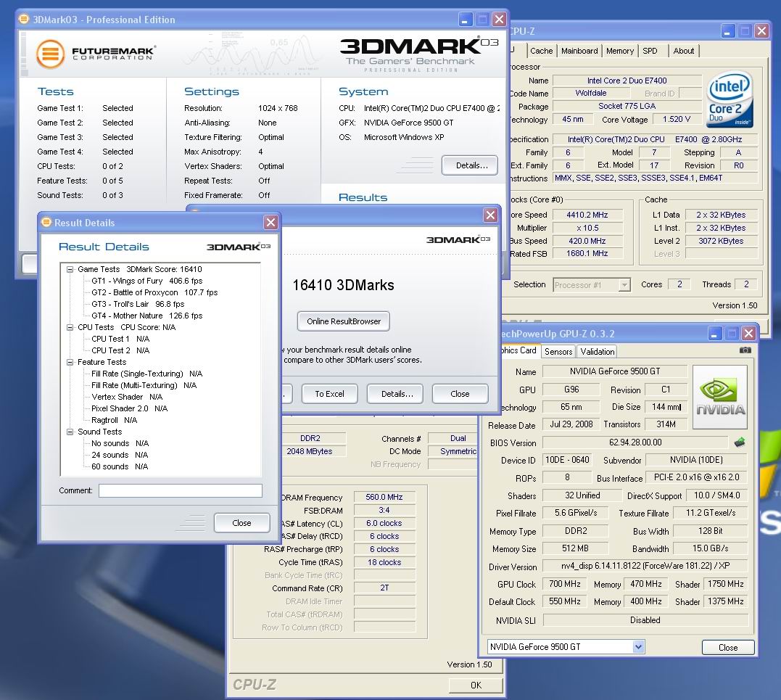Screen dimensions: 781x700
Task: Click the DRAM Frequency value 560.0 MHz
Action: (x=384, y=497)
